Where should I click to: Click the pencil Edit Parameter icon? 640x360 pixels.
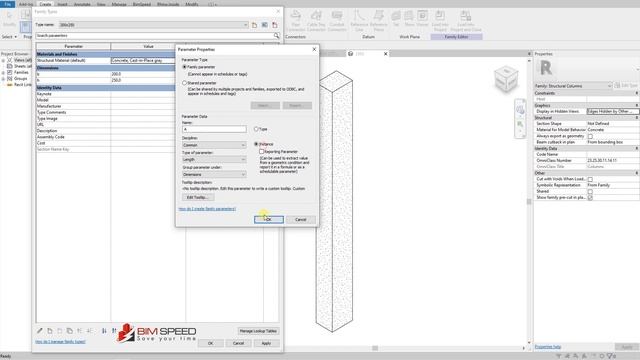click(40, 331)
